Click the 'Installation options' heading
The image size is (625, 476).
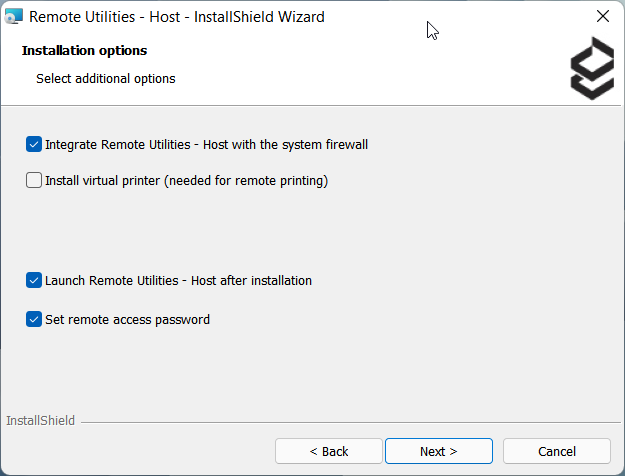click(84, 50)
